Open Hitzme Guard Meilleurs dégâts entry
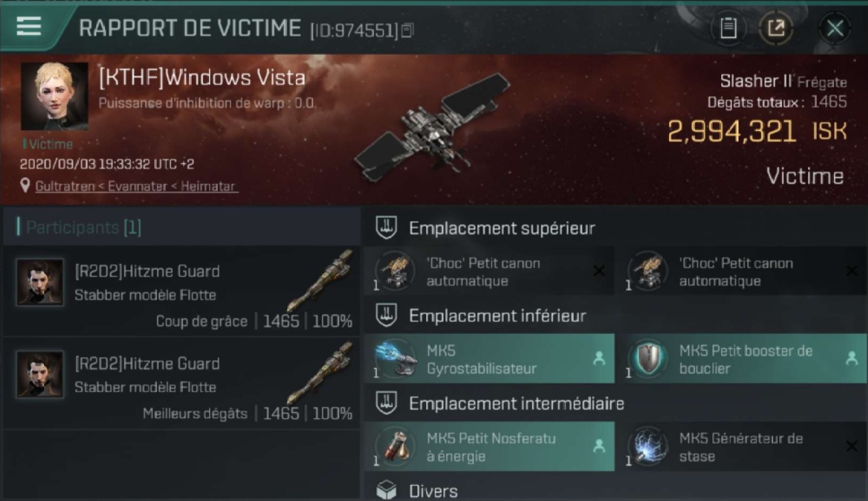Screen dimensions: 868x501 tap(182, 383)
